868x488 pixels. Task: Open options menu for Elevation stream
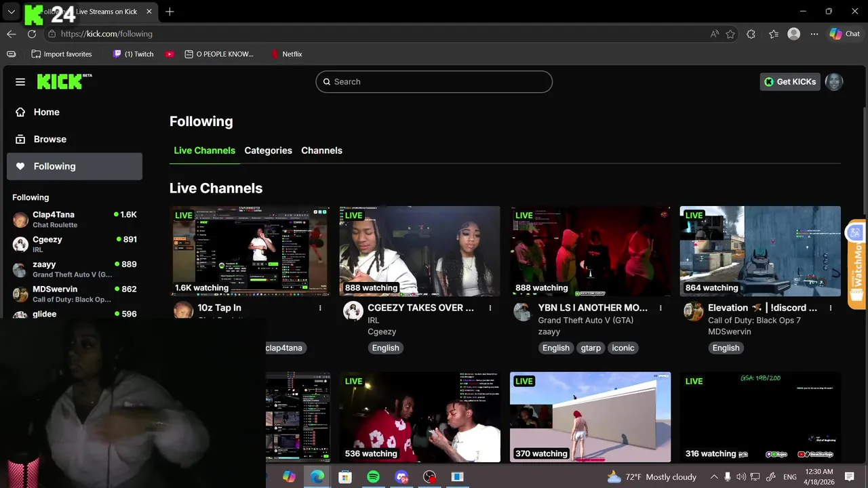[x=831, y=308]
